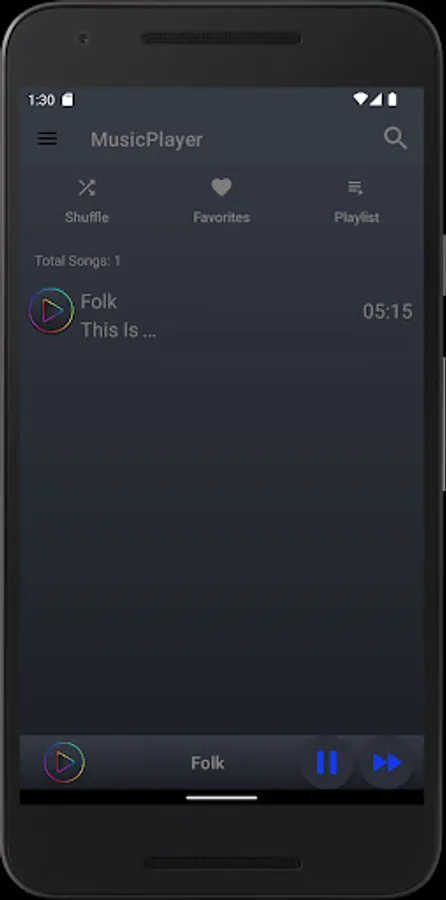Tap the Shuffle crossed-arrows icon
This screenshot has height=900, width=446.
click(x=87, y=187)
